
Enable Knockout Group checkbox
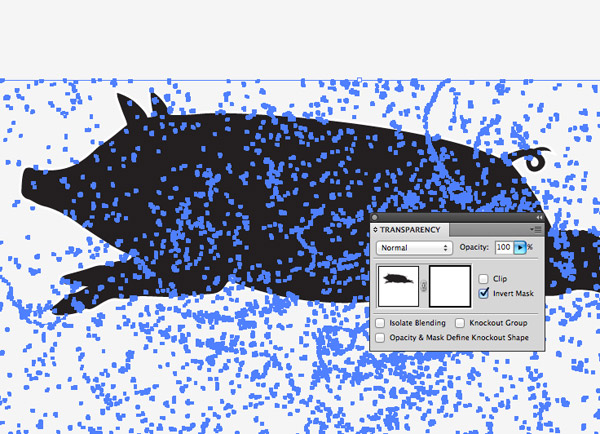click(460, 323)
